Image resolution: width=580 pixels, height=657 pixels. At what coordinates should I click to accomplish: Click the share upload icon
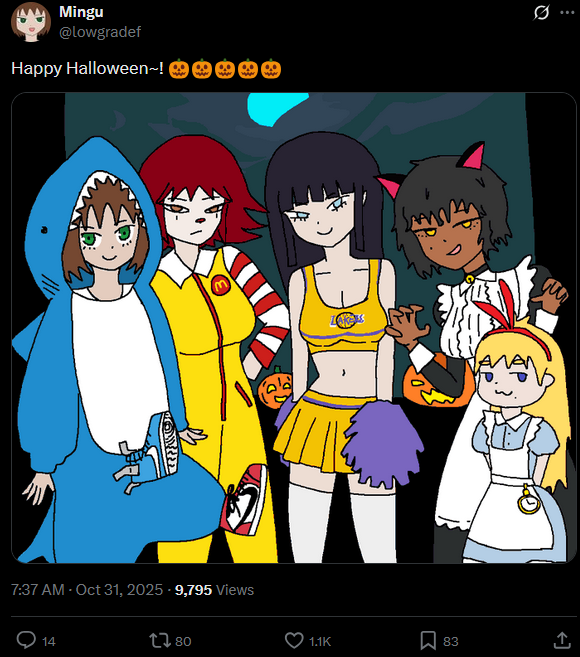pos(562,640)
